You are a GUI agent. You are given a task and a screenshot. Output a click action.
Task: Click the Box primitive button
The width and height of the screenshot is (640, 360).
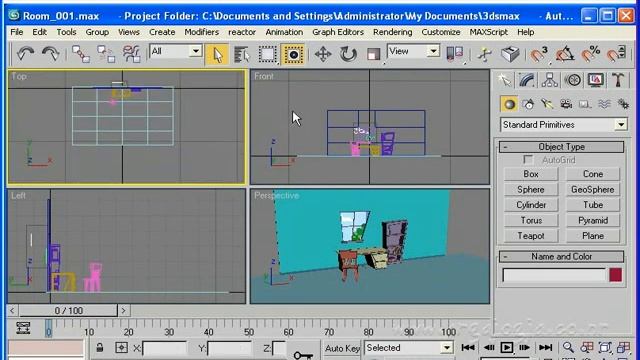point(531,174)
